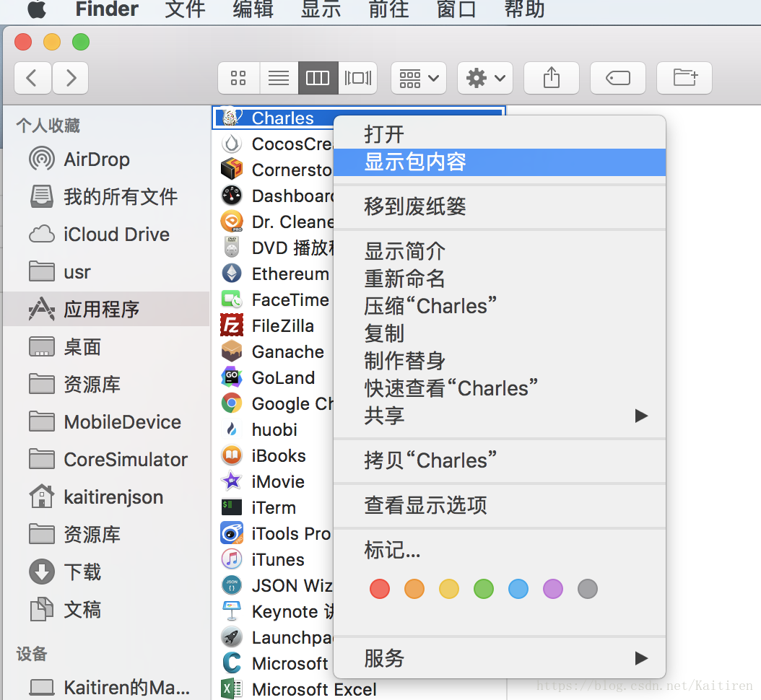Select the Google Chrome app icon
761x700 pixels.
pos(232,403)
